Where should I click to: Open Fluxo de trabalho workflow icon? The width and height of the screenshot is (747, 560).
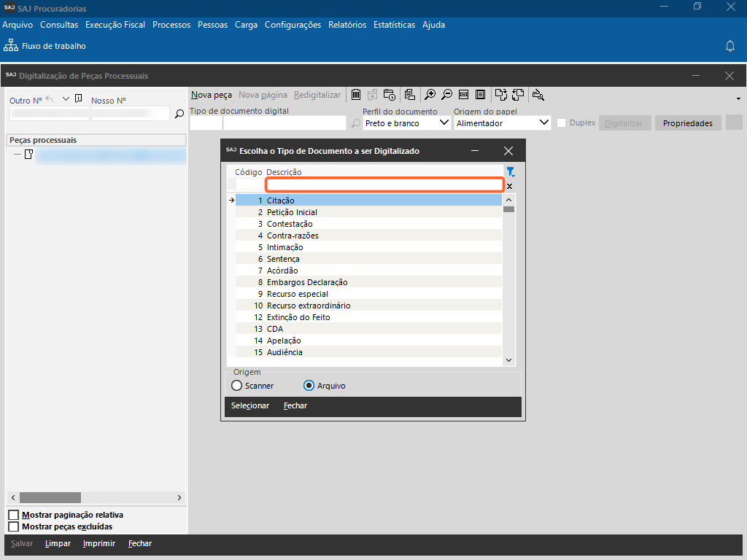(x=11, y=46)
